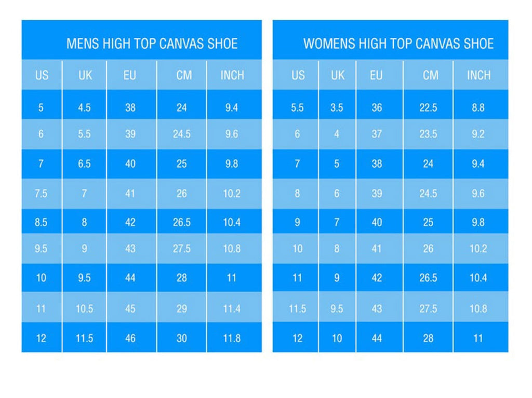Select the INCH column header in womens table

click(478, 75)
